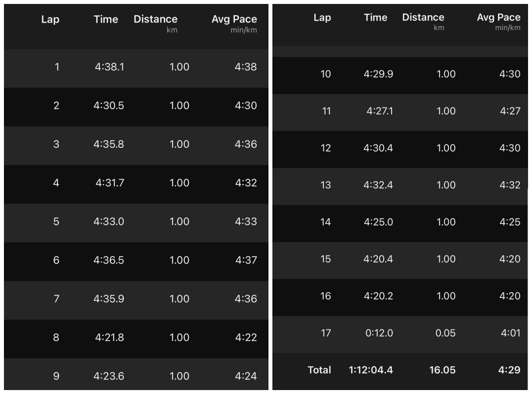
Task: Tap the 4:35.8 time for lap 3
Action: (109, 144)
